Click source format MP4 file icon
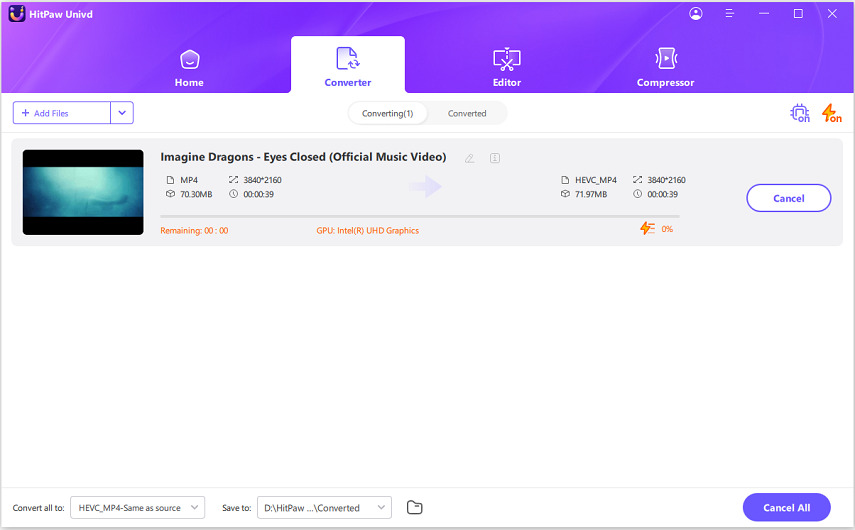Screen dimensions: 855x530 coord(170,180)
